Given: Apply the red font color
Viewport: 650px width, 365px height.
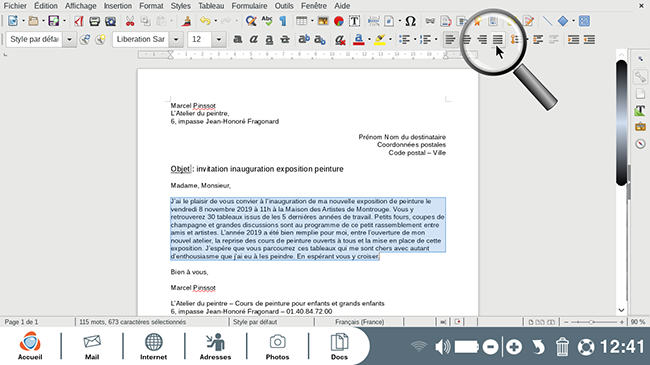Looking at the screenshot, I should 359,39.
